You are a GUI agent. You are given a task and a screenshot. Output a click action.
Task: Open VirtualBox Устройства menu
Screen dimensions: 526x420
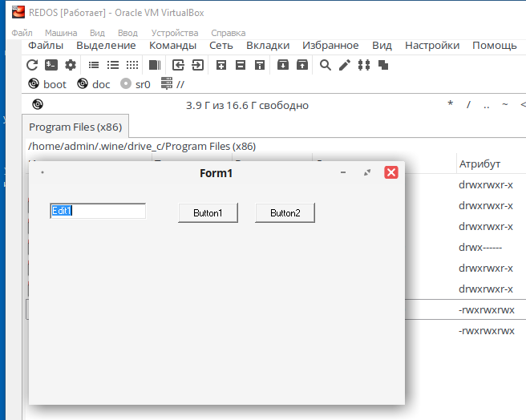(x=174, y=33)
